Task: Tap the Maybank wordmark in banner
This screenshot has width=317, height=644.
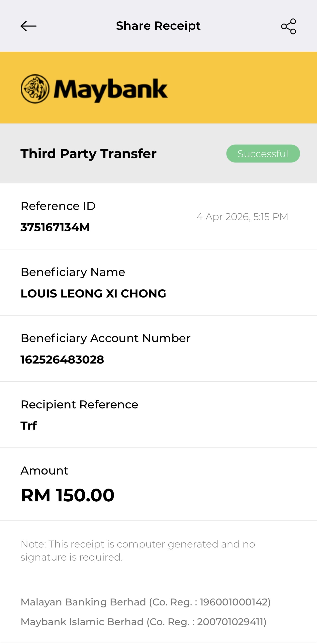Action: [x=110, y=90]
